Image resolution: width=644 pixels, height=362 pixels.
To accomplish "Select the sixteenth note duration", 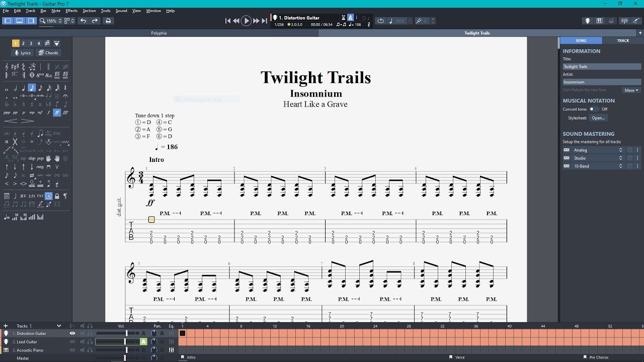I will coord(40,88).
